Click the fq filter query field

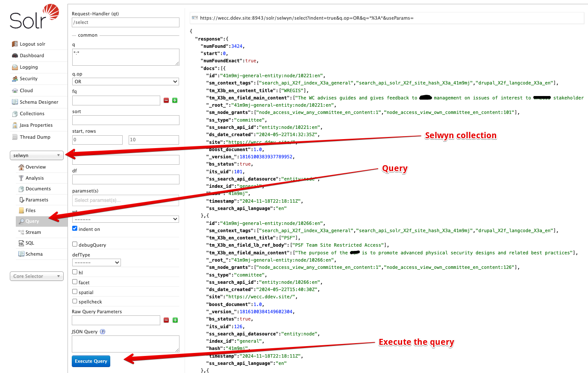[x=116, y=100]
